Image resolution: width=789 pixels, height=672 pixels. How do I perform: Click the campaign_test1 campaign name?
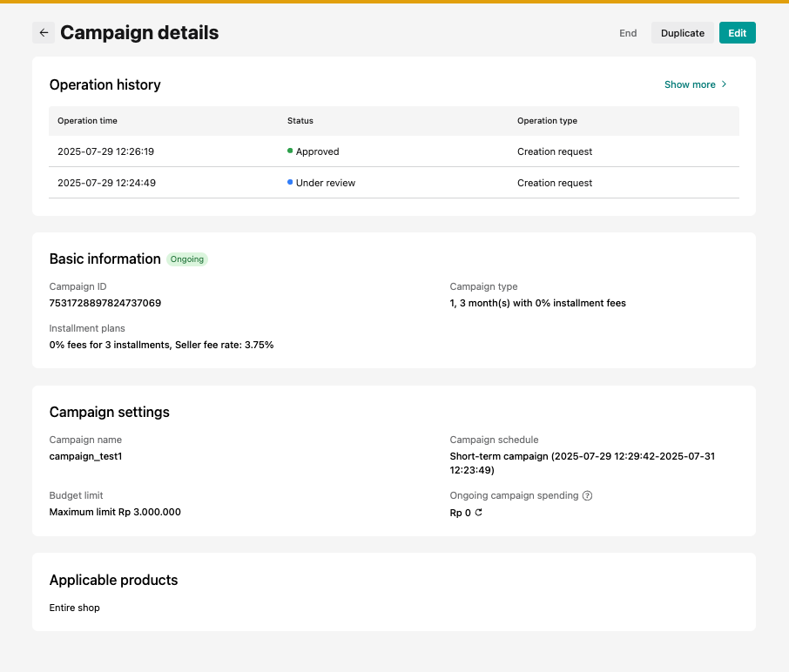[85, 456]
